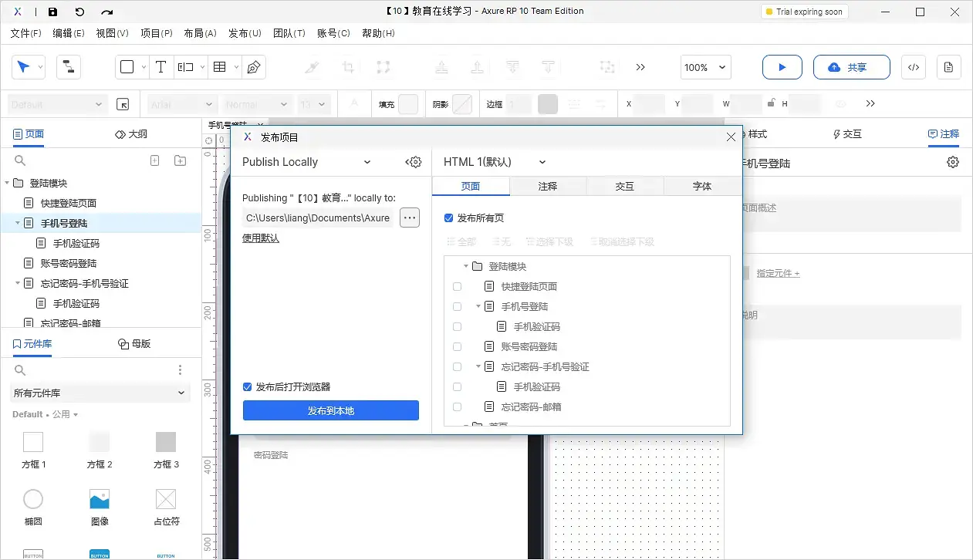Click the 使用默认 link
Image resolution: width=973 pixels, height=560 pixels.
[x=261, y=238]
